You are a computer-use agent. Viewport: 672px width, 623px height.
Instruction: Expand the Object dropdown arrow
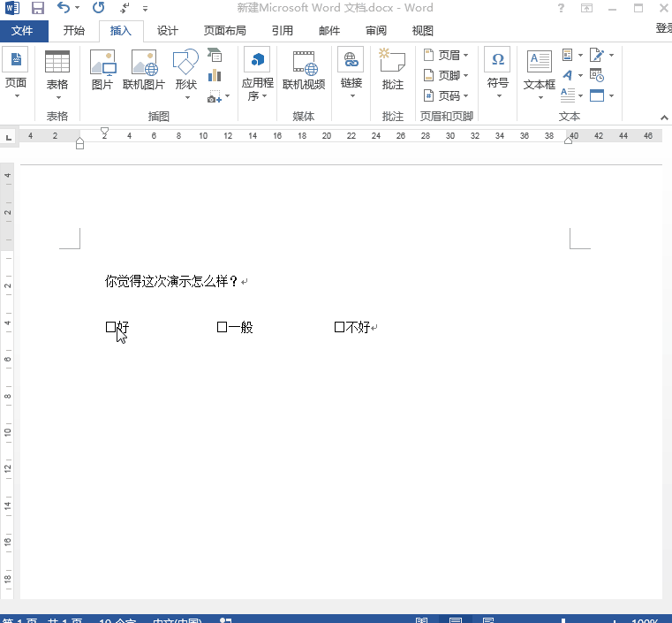(x=612, y=95)
